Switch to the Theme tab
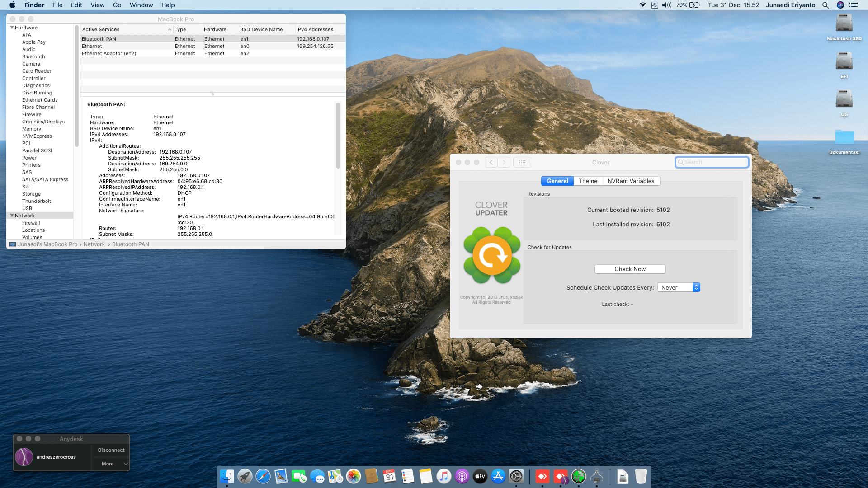 588,181
